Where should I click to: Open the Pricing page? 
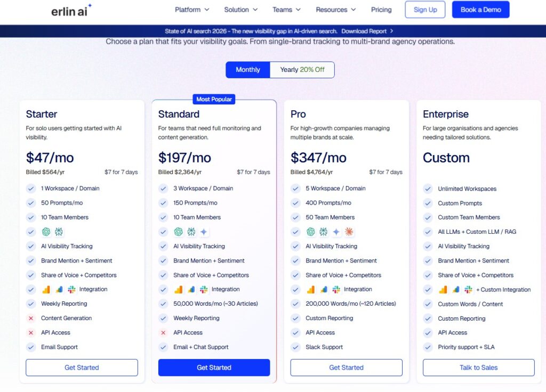381,10
